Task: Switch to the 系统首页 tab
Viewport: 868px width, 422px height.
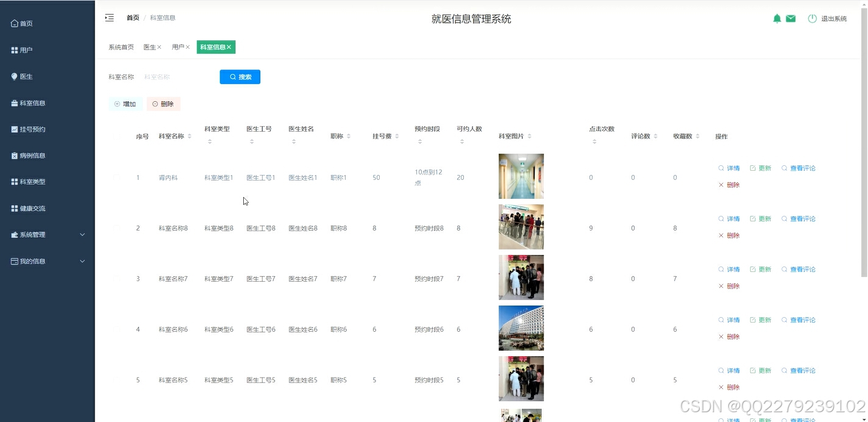Action: coord(121,47)
